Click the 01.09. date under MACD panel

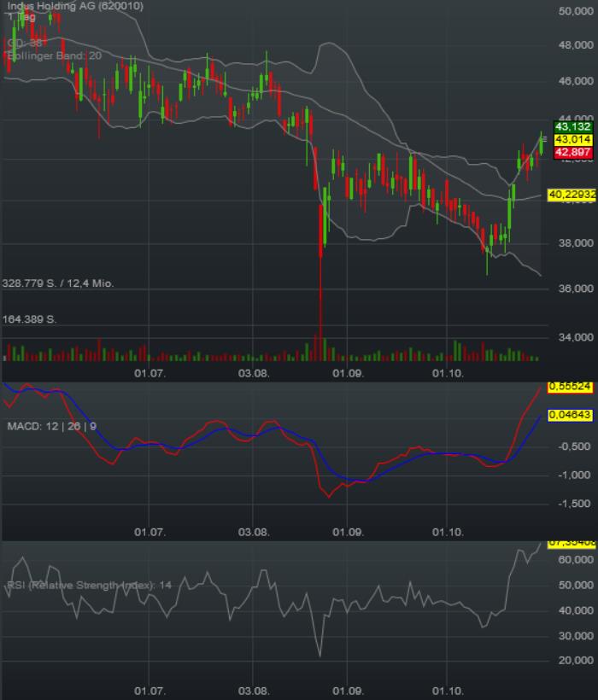[348, 531]
